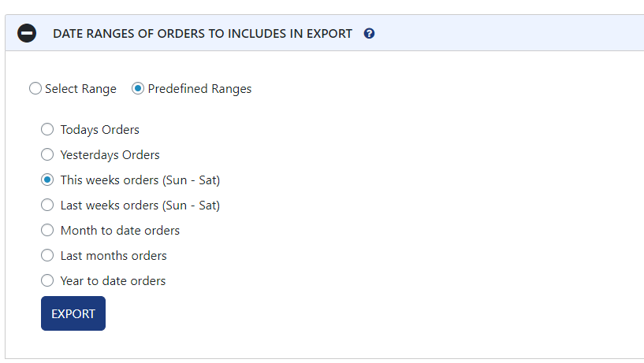Click the 'Predefined Ranges' label text
Image resolution: width=644 pixels, height=363 pixels.
pos(199,89)
